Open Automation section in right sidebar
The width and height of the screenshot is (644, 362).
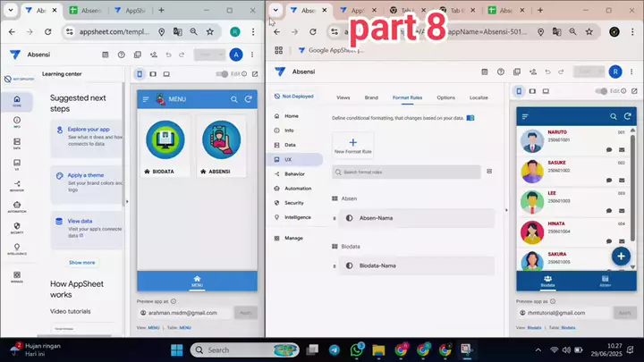click(x=298, y=188)
